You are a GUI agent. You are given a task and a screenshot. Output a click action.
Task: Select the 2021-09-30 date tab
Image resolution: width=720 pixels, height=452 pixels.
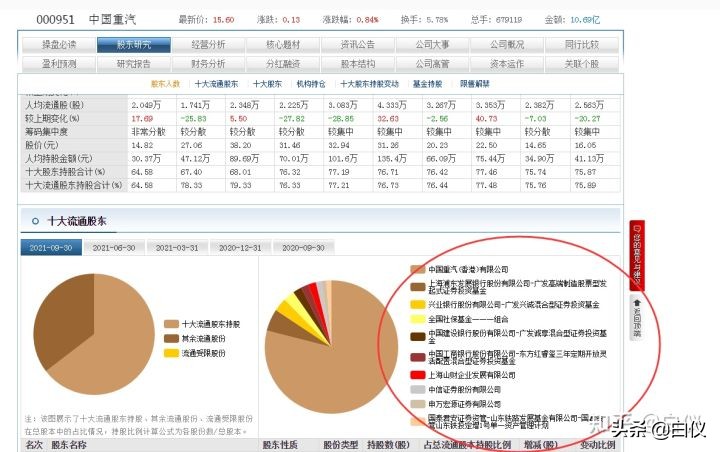point(51,248)
